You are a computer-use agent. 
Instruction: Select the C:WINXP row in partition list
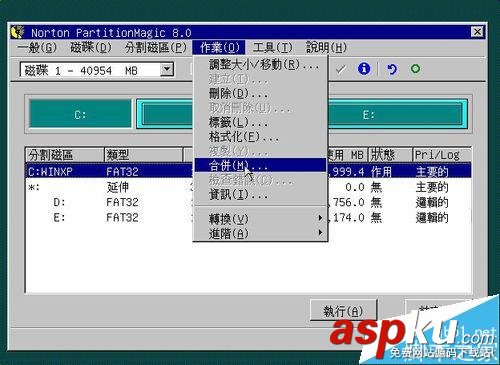pyautogui.click(x=248, y=171)
